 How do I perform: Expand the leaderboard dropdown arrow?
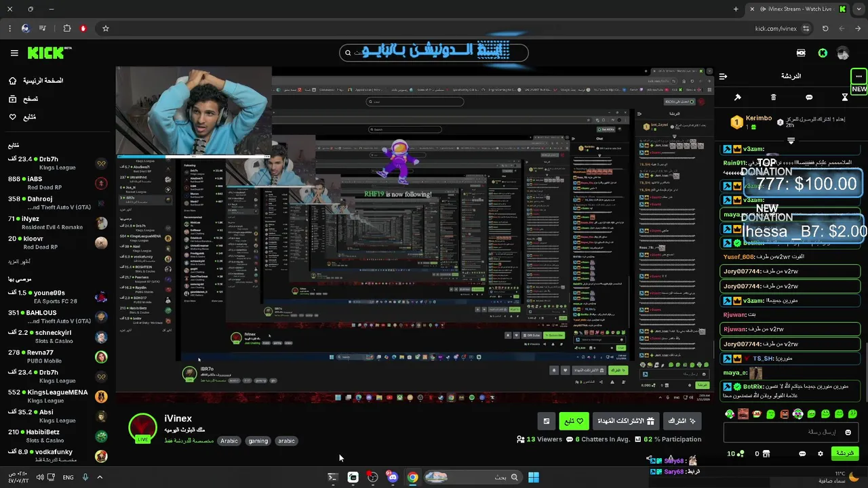[791, 141]
